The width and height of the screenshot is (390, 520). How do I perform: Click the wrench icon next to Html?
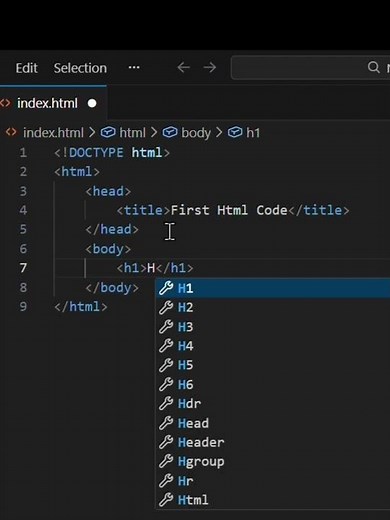[166, 500]
